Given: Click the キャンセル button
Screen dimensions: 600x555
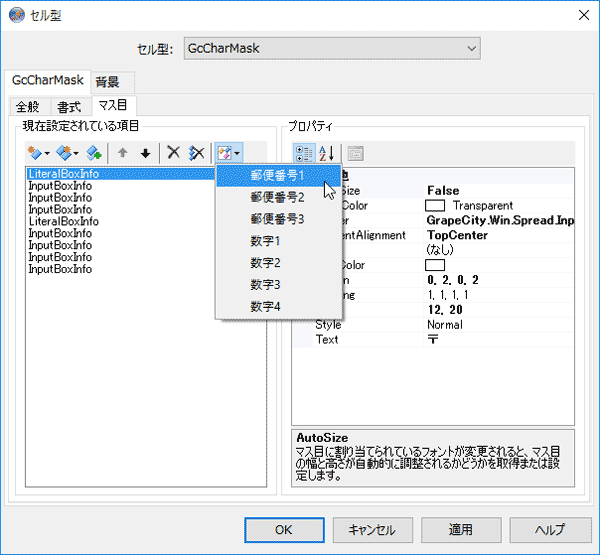Looking at the screenshot, I should click(373, 530).
